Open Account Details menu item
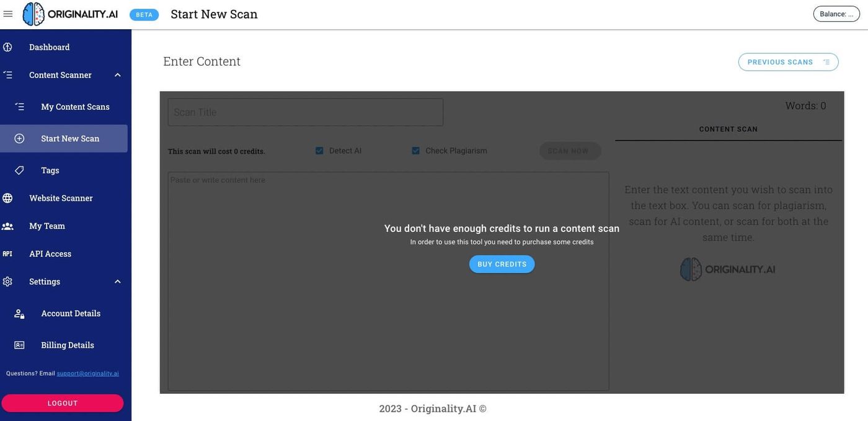Viewport: 868px width, 421px height. click(x=71, y=313)
